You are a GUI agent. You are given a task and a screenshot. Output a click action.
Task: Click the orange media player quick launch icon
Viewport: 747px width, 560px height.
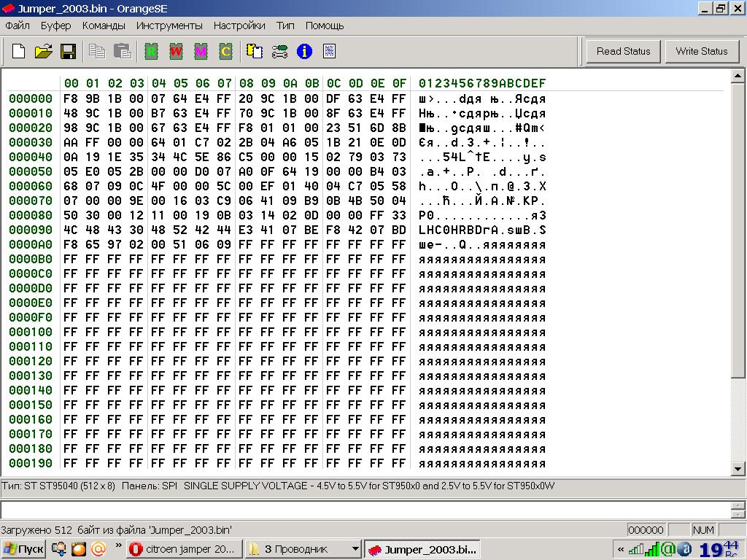tap(79, 549)
